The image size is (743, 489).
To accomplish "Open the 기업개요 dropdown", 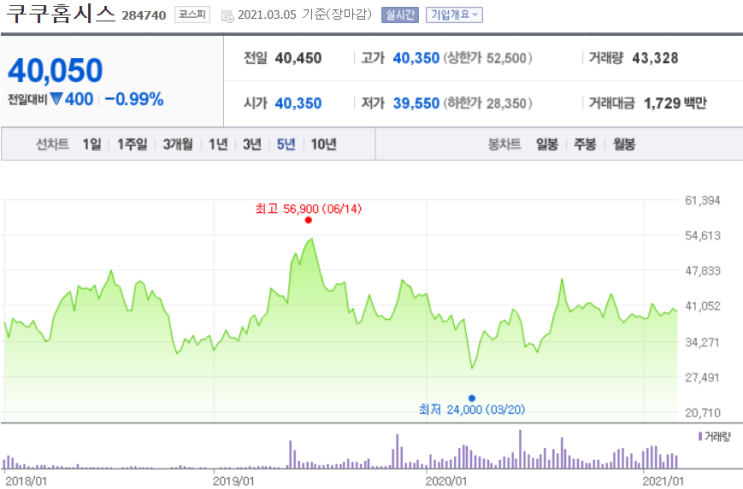I will 454,15.
